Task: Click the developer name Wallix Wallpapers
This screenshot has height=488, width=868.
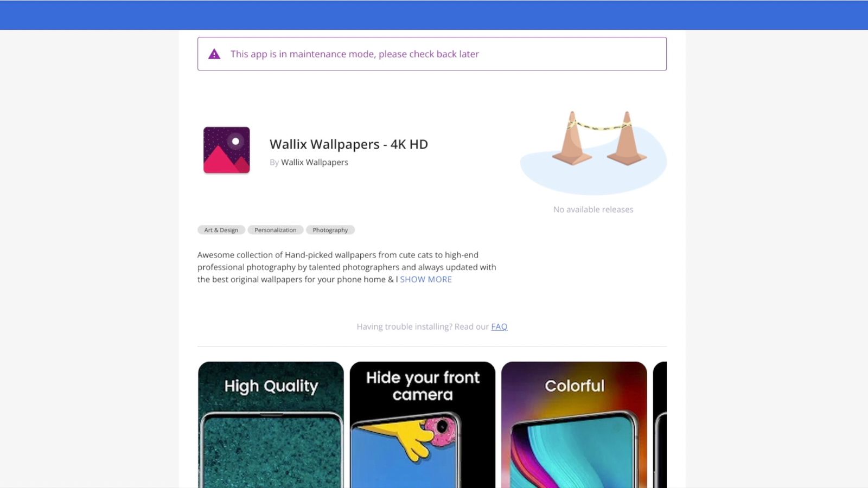Action: coord(315,162)
